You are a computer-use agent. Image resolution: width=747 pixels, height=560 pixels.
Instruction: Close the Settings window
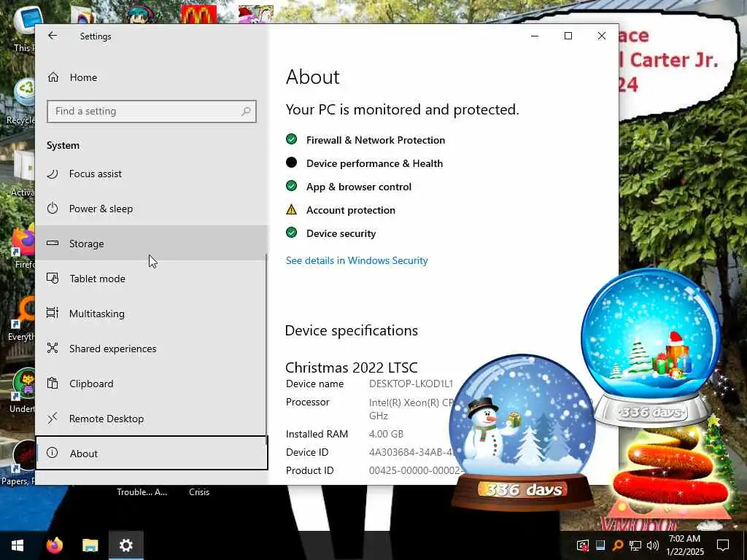[602, 36]
